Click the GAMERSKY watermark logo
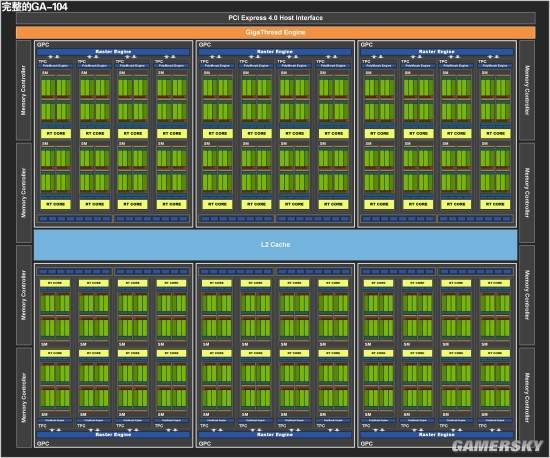 (497, 446)
